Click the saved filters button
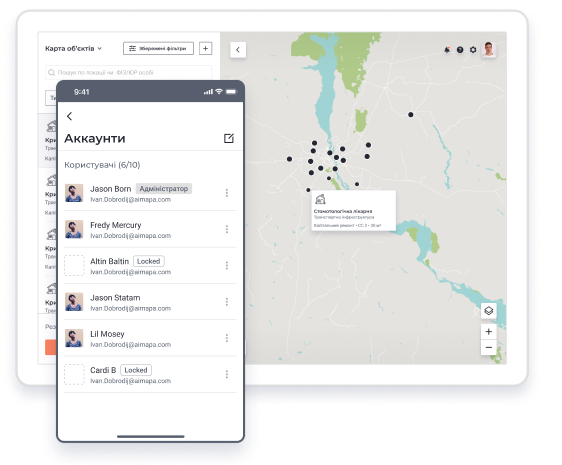Viewport: 562px width, 465px height. click(x=158, y=48)
